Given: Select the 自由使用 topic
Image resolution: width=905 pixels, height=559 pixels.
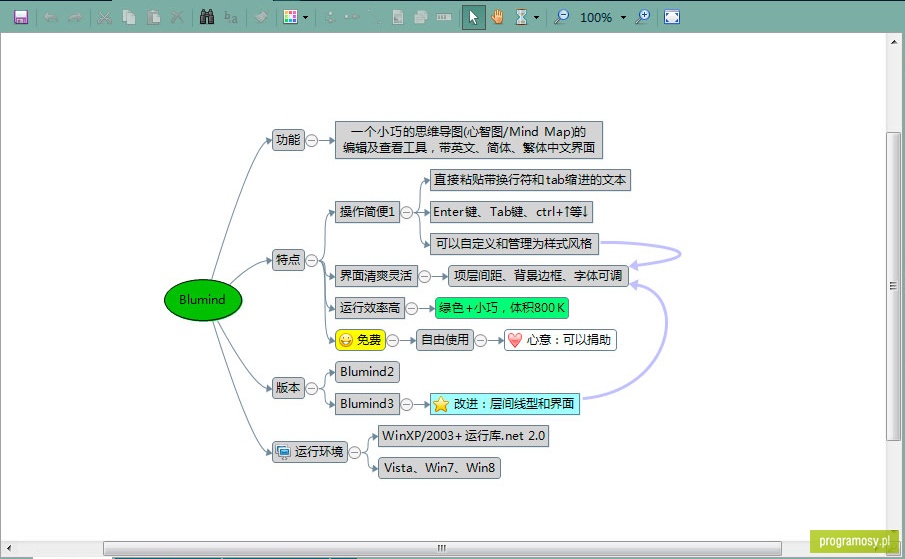Looking at the screenshot, I should point(445,340).
